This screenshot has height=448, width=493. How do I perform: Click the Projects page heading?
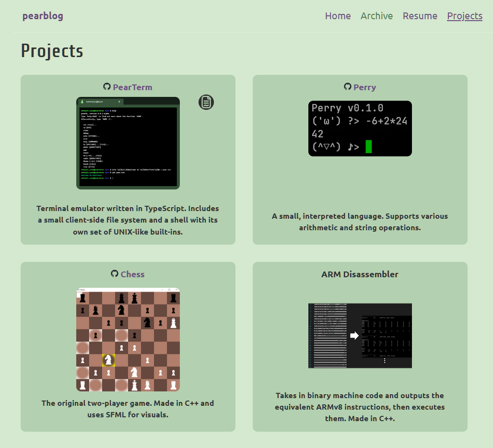(52, 51)
